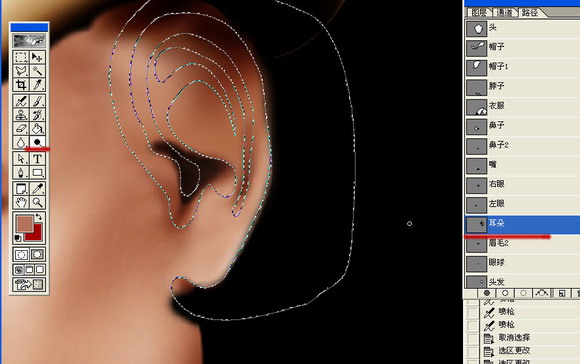Click Load path as selection button
Viewport: 580px width, 364px height.
coord(523,293)
